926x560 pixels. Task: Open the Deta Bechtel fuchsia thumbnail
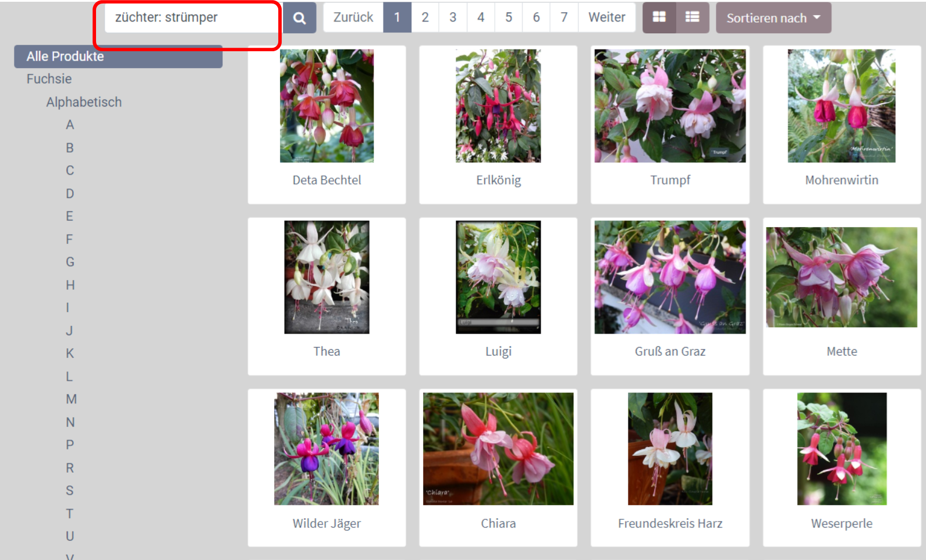[x=327, y=106]
